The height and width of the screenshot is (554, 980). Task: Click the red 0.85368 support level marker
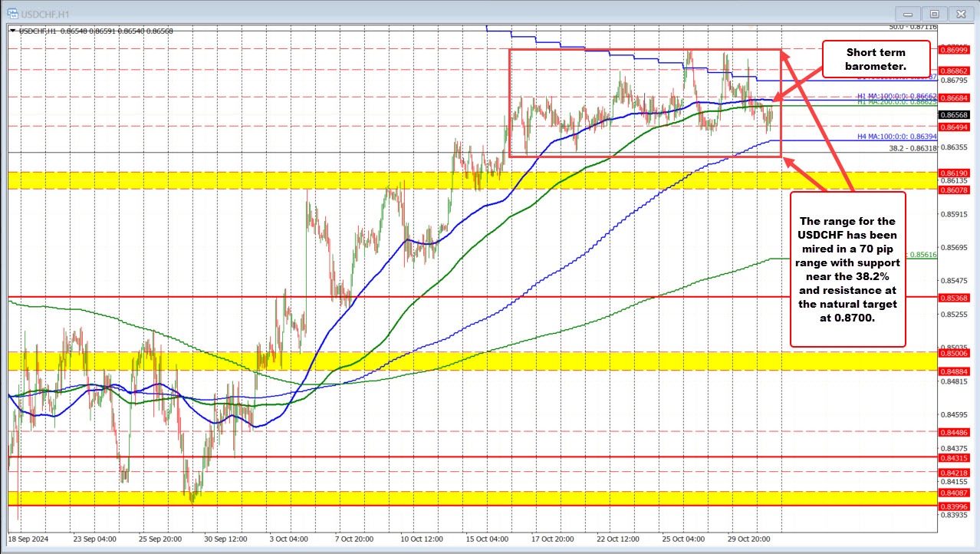(954, 299)
